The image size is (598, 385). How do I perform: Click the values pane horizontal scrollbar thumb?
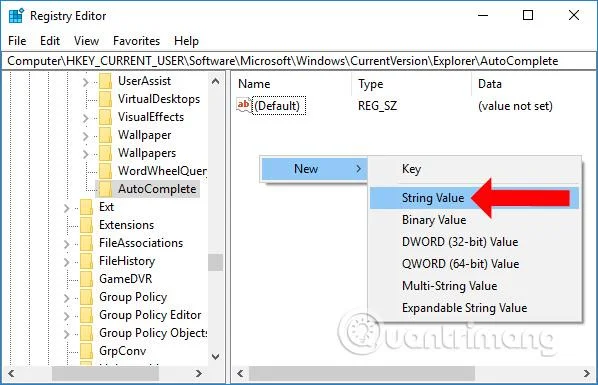(x=362, y=373)
